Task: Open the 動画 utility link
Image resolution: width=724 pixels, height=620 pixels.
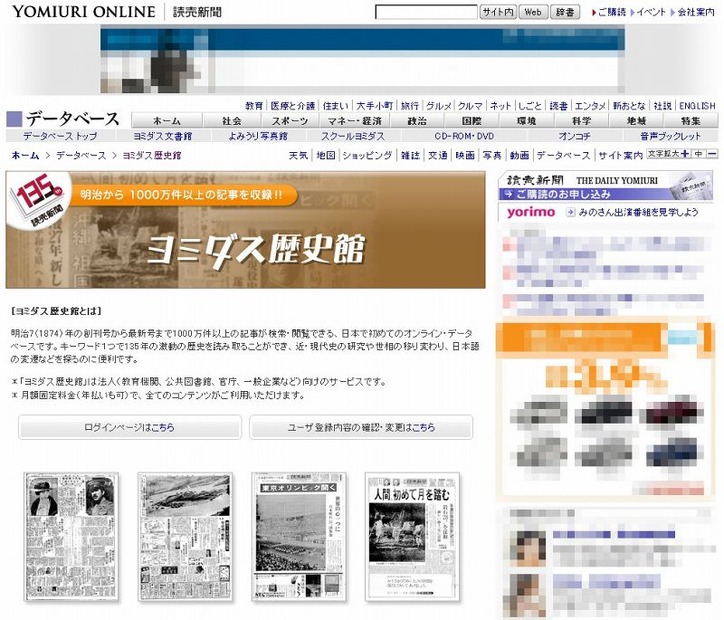Action: click(519, 155)
